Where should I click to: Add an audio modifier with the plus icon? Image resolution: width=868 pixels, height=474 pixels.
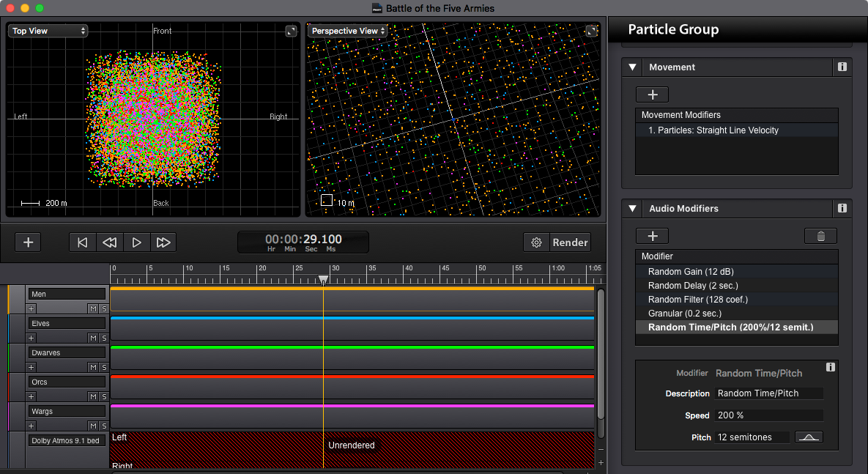(651, 235)
